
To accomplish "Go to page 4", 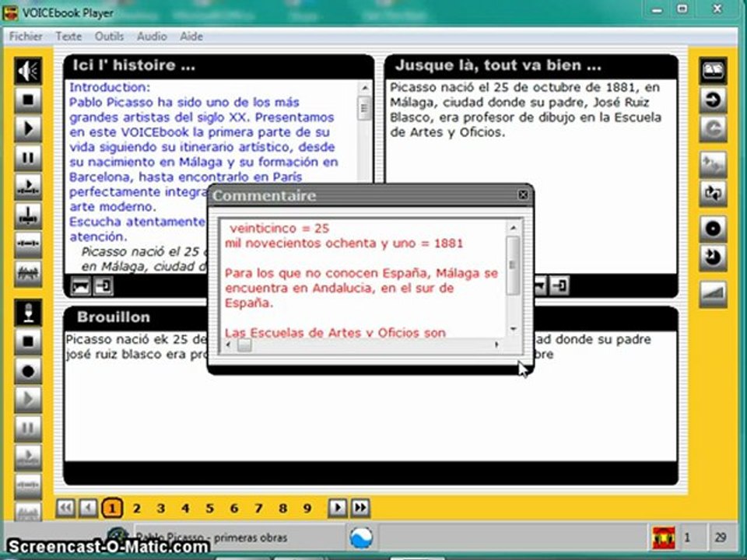I will click(x=185, y=509).
